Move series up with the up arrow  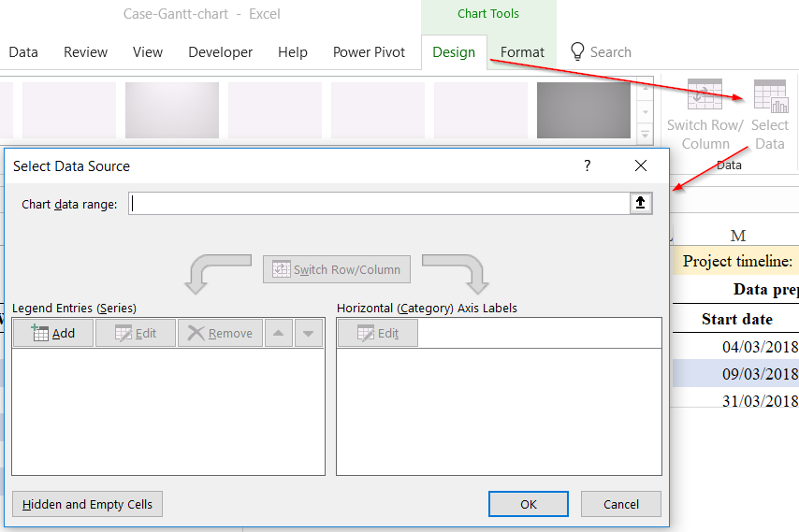278,334
